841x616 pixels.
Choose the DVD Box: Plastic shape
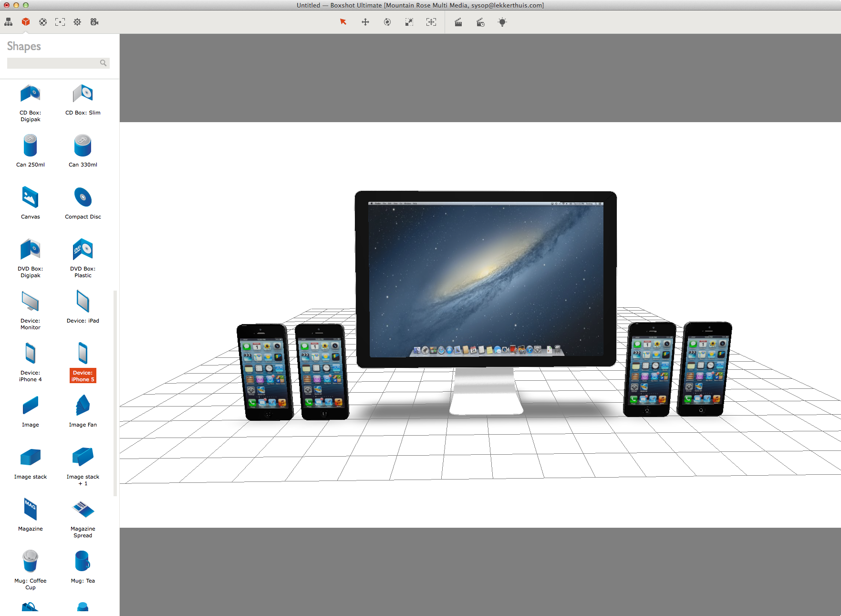tap(83, 258)
